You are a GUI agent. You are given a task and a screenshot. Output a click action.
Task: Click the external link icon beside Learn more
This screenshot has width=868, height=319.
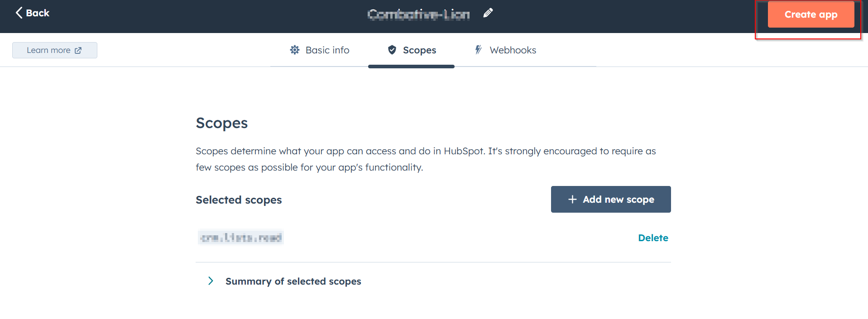coord(78,50)
